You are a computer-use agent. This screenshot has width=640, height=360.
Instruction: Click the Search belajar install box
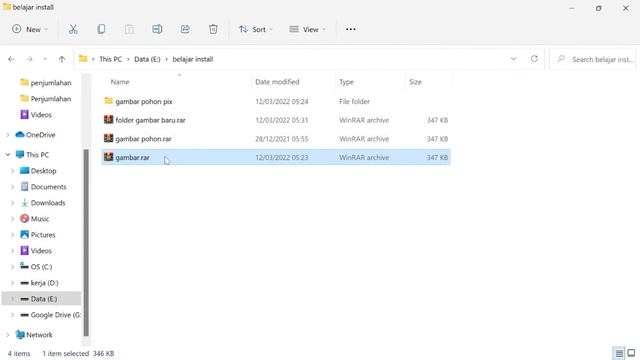click(593, 59)
